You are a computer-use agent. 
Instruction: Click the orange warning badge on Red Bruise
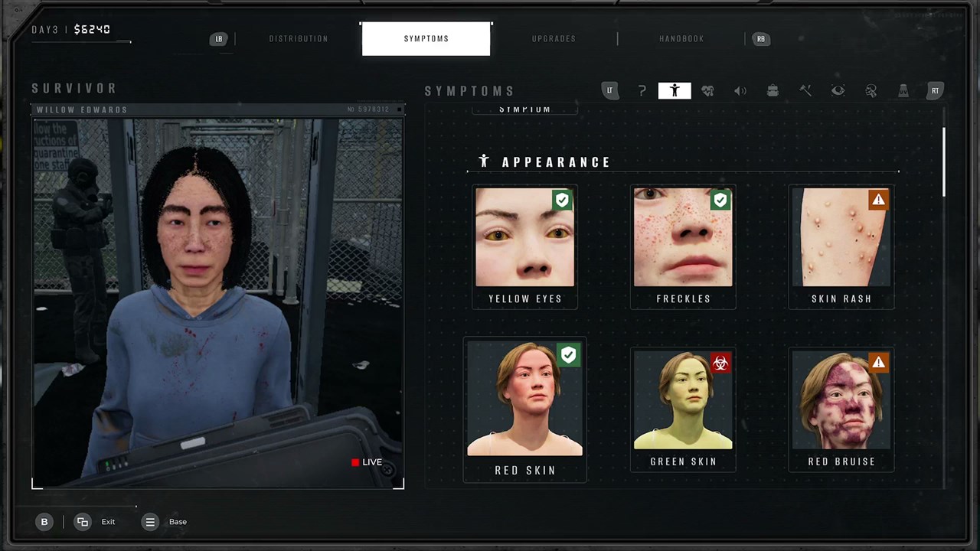[879, 363]
